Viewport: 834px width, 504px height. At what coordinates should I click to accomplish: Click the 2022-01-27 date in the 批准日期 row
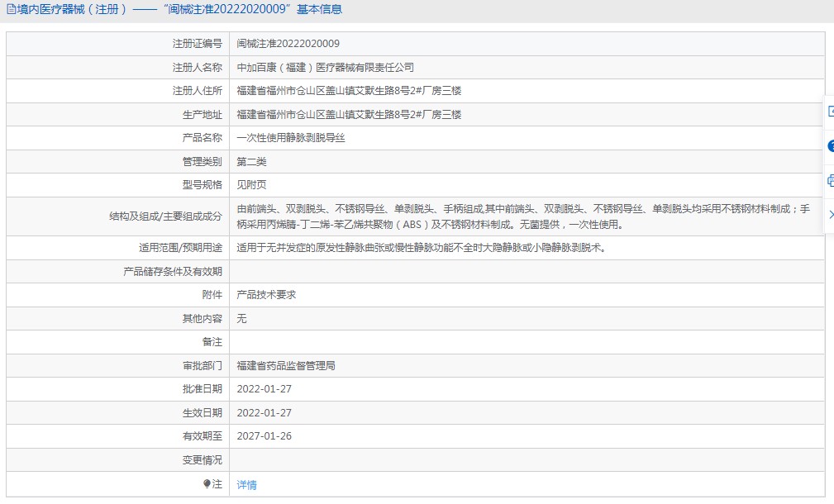click(x=264, y=389)
